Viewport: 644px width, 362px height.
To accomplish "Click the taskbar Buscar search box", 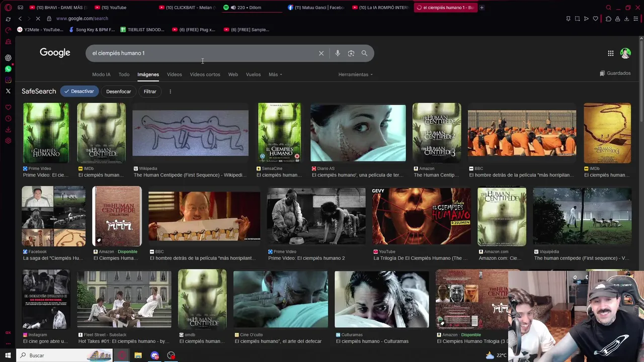I will [x=65, y=355].
